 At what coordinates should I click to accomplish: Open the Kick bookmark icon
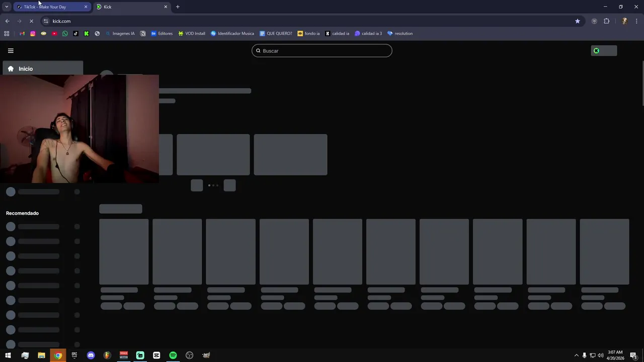pyautogui.click(x=87, y=34)
